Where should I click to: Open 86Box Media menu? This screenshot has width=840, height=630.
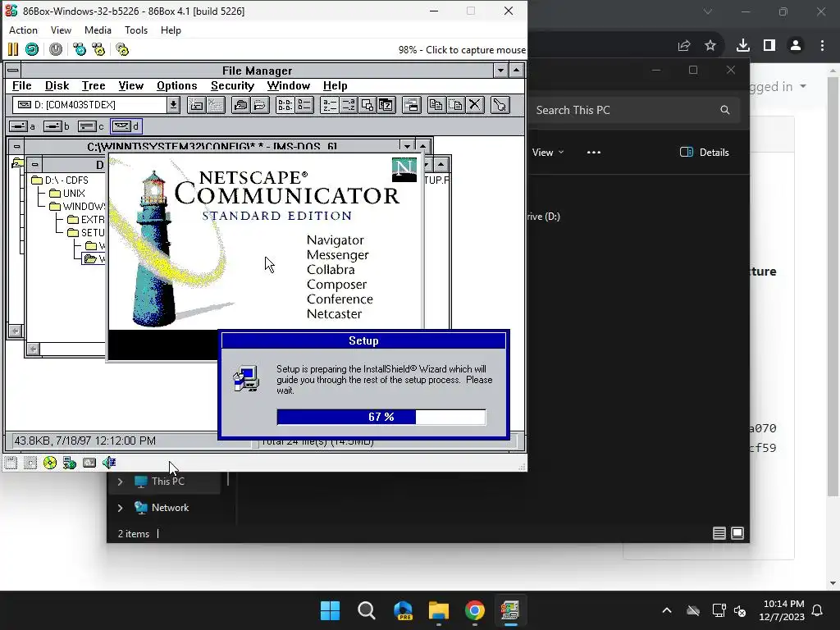98,30
